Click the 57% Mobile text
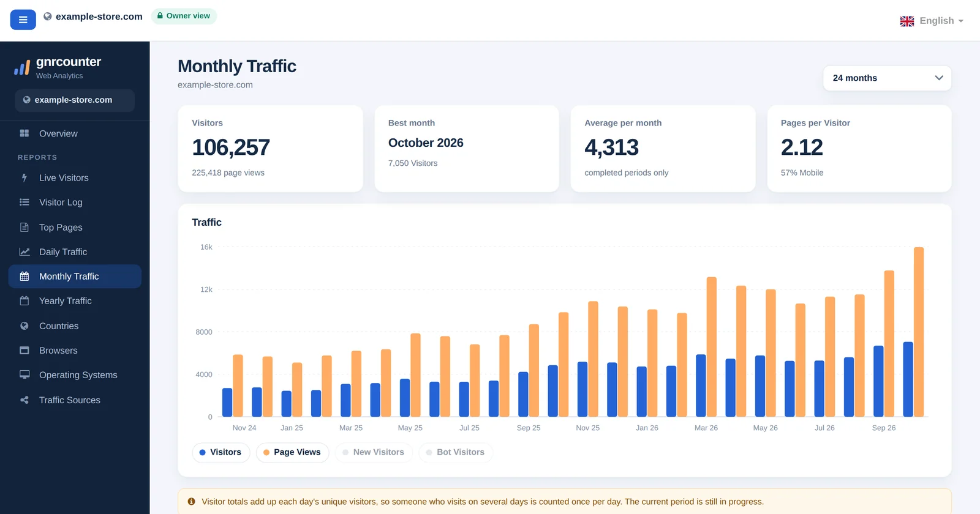The image size is (980, 514). (x=802, y=173)
